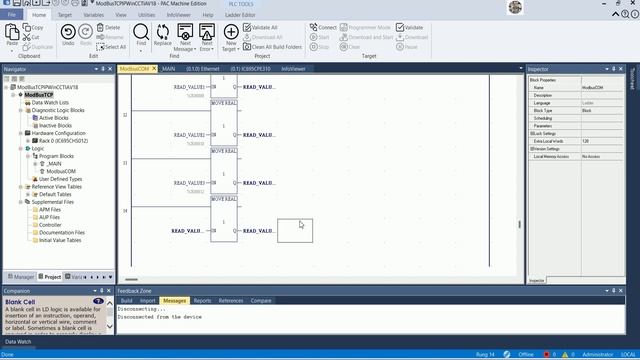Click the Companion help question icon
Viewport: 640px width, 360px height.
tap(98, 301)
